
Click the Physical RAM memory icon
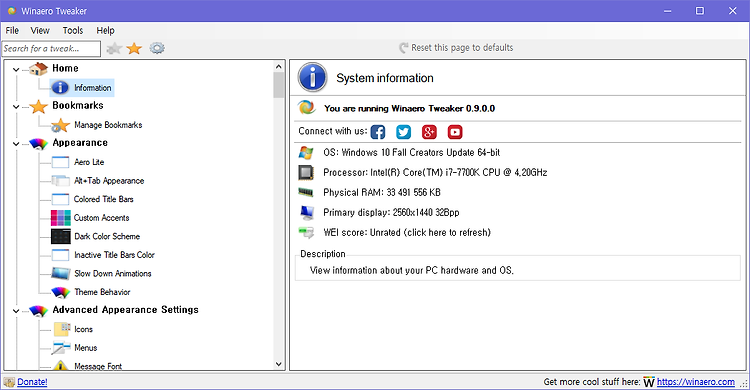[306, 192]
